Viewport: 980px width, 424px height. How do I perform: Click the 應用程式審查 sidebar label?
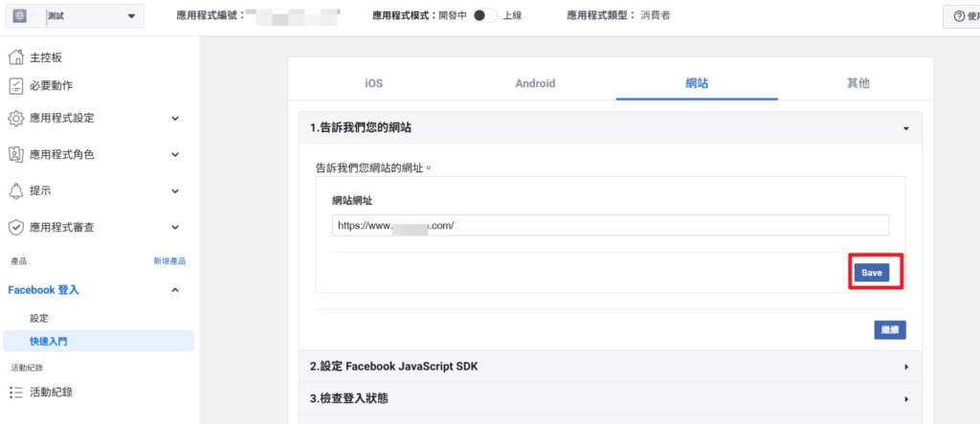(62, 228)
